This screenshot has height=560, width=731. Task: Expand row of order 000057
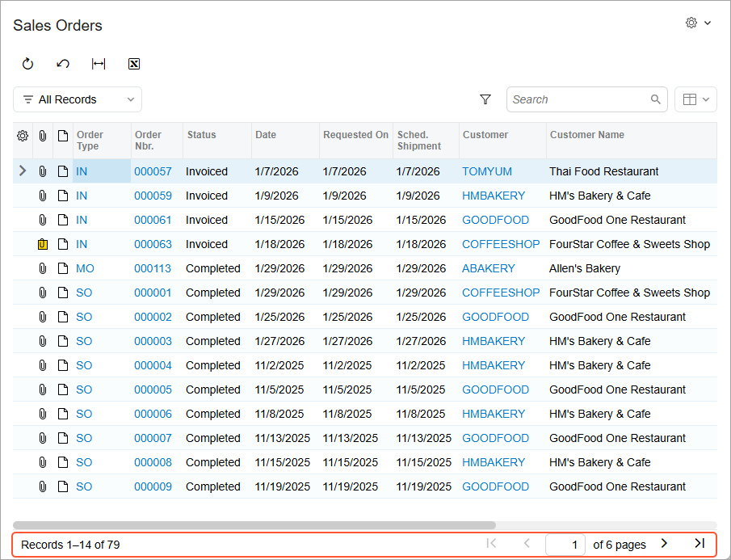[23, 171]
